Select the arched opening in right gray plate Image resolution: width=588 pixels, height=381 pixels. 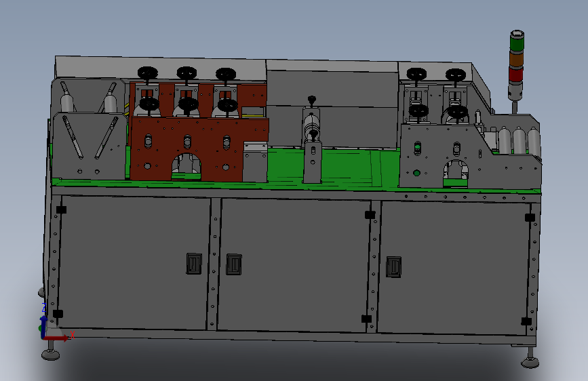[455, 174]
